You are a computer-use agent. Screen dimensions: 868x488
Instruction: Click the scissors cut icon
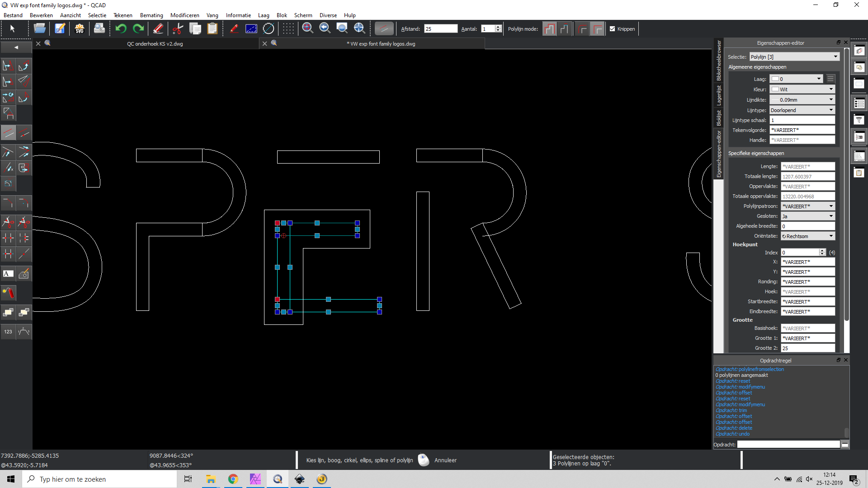pos(178,28)
